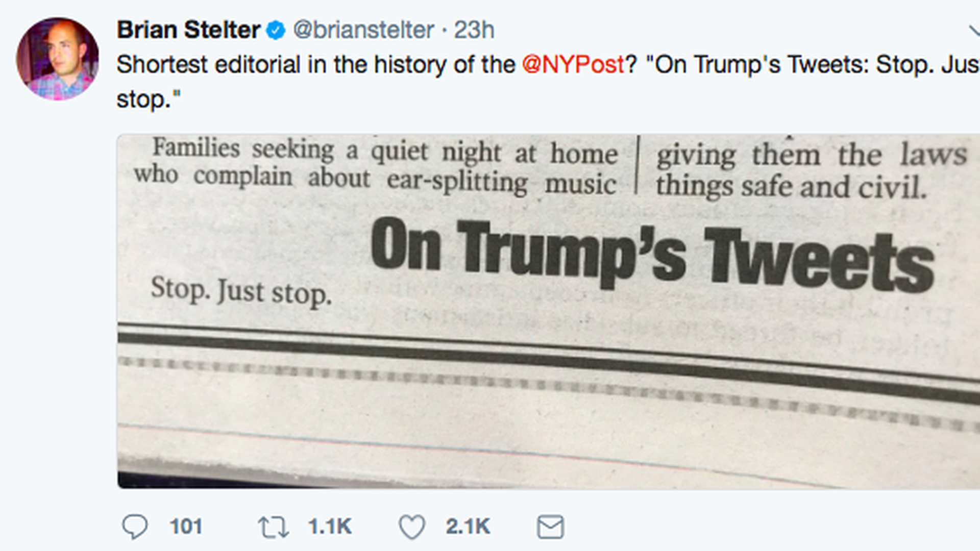Open the @brianstelter handle link
Image resolution: width=980 pixels, height=551 pixels.
click(x=363, y=30)
